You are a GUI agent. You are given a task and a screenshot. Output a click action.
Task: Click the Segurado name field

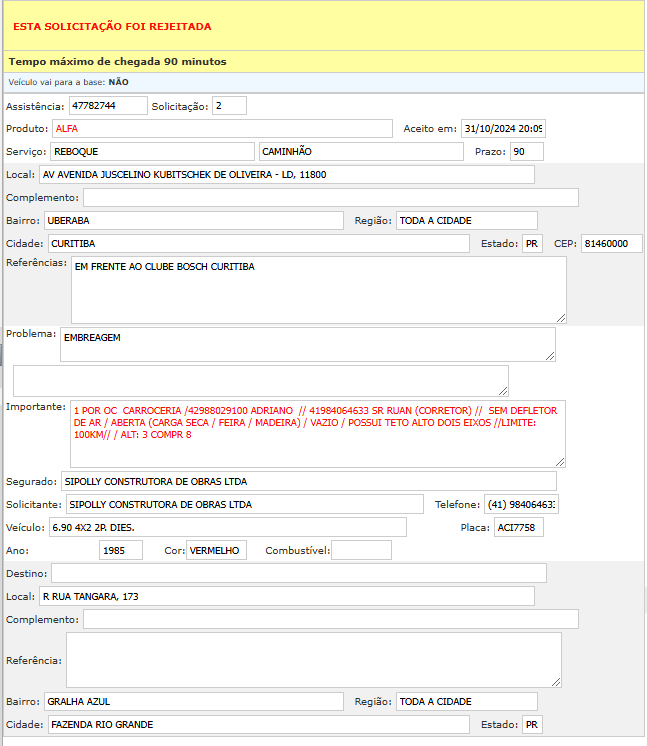click(308, 482)
